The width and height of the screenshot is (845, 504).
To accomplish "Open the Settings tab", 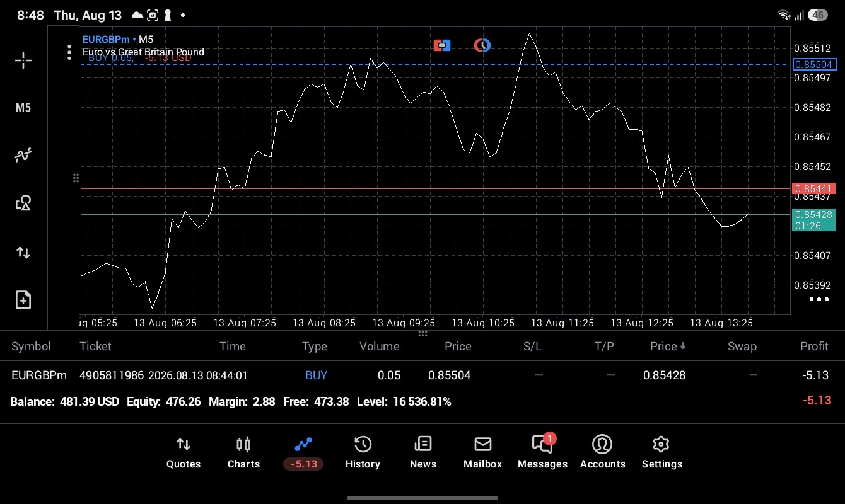I will (661, 453).
